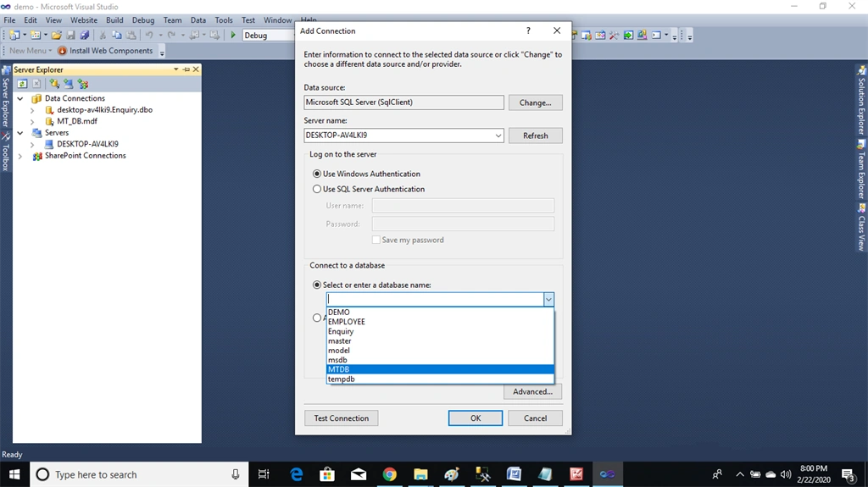
Task: Open Google Chrome from taskbar
Action: [390, 474]
